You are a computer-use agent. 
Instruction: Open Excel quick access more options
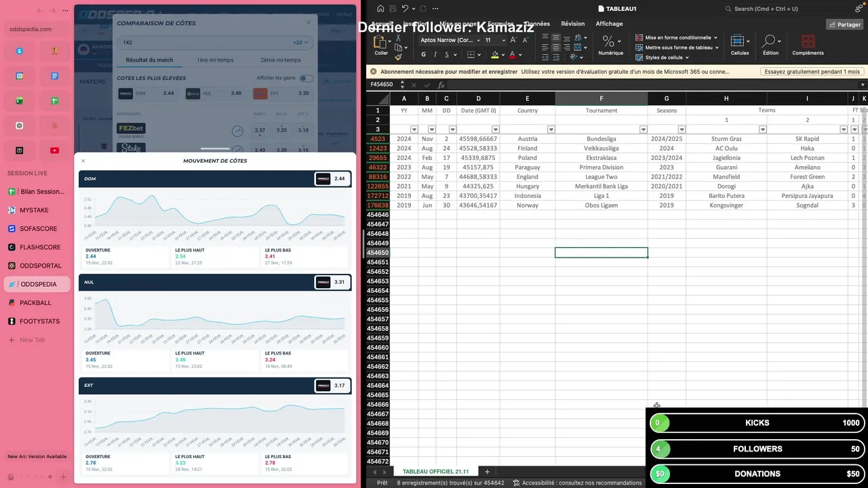click(436, 9)
